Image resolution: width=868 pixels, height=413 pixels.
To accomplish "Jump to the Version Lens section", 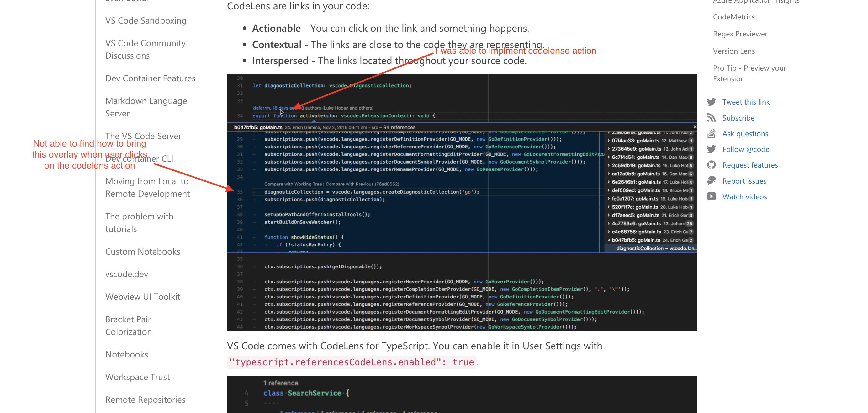I will [733, 51].
